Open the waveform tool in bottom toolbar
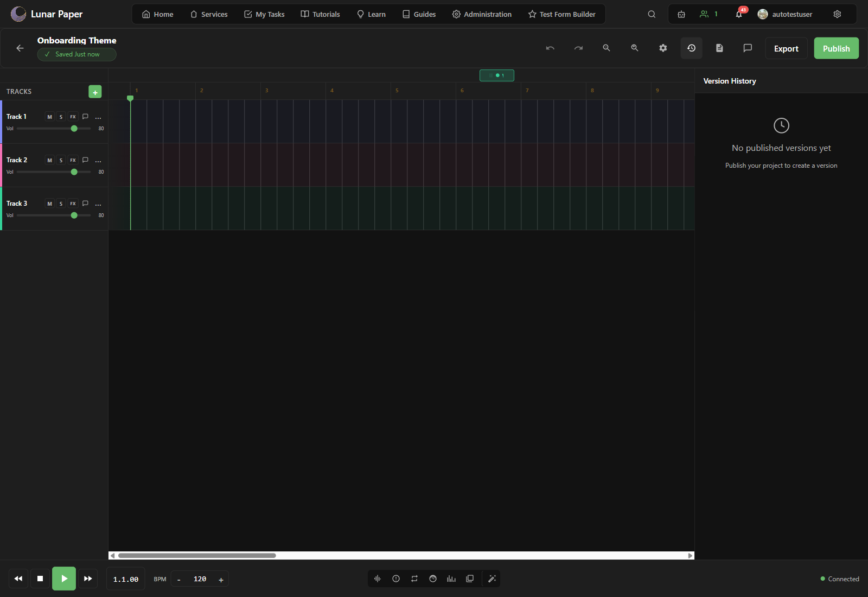The width and height of the screenshot is (868, 597). (378, 579)
